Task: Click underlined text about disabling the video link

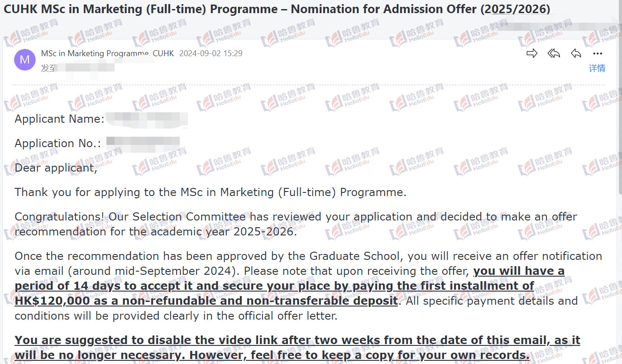Action: (x=297, y=348)
